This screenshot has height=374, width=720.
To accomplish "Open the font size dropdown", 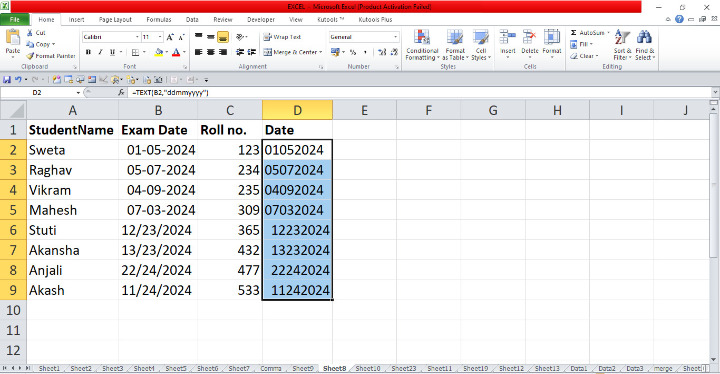I will 160,37.
